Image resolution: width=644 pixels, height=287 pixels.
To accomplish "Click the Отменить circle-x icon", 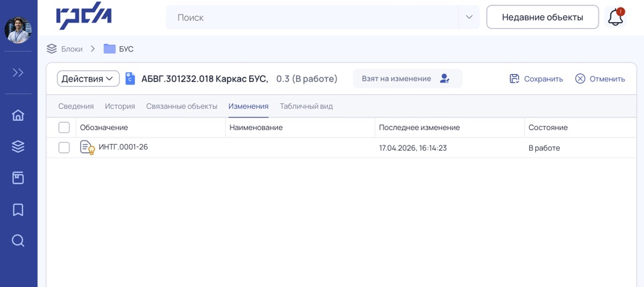I will coord(580,79).
